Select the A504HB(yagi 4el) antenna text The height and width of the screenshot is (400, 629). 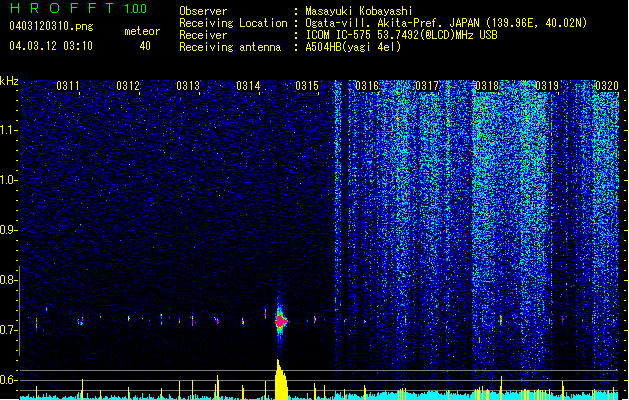coord(353,47)
